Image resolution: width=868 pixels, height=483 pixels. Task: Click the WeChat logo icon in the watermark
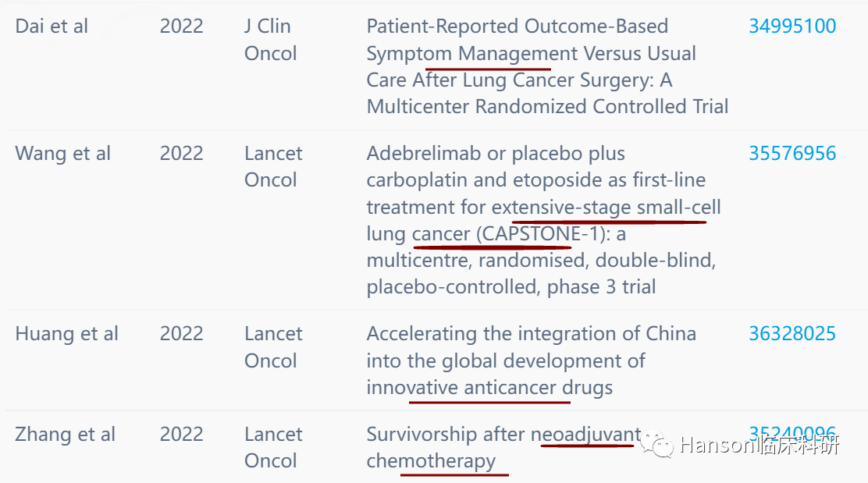click(656, 444)
